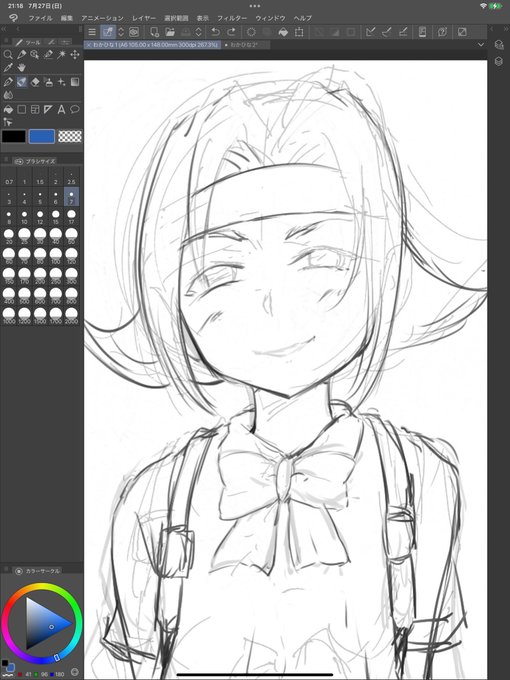
Task: Collapse the left palette dock arrows
Action: [4, 29]
